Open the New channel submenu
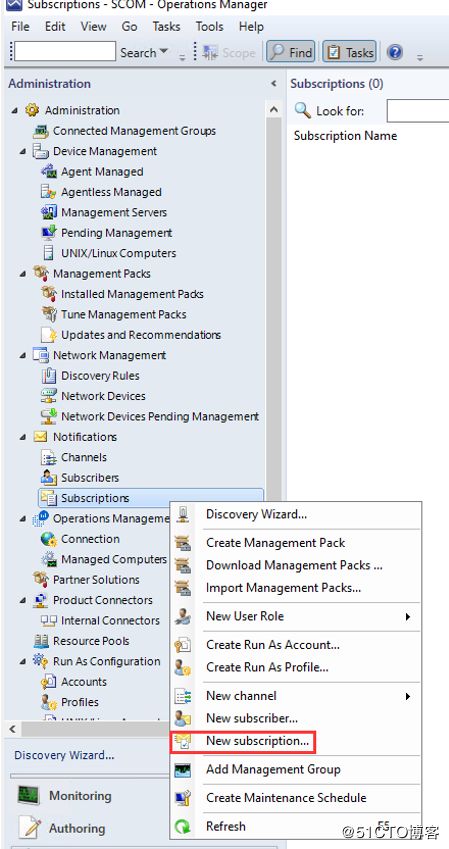The image size is (449, 849). 296,696
